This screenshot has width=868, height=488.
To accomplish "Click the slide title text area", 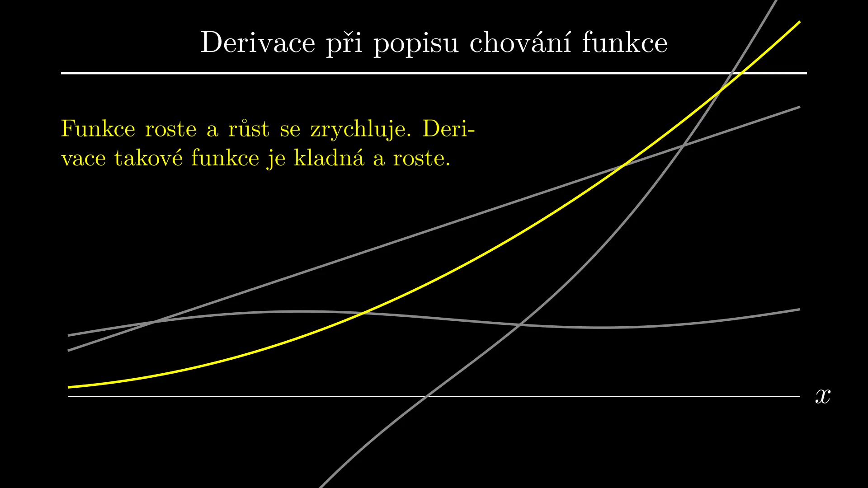I will (434, 40).
